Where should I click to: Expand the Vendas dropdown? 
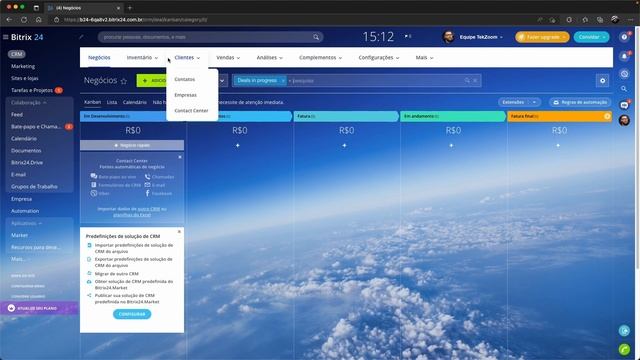coord(228,58)
